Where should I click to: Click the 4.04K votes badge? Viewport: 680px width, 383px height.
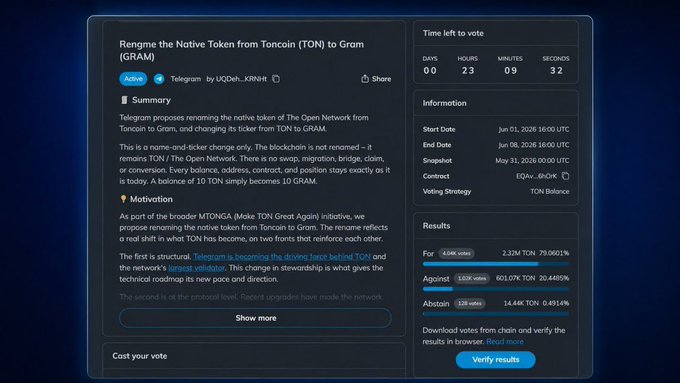(x=456, y=253)
